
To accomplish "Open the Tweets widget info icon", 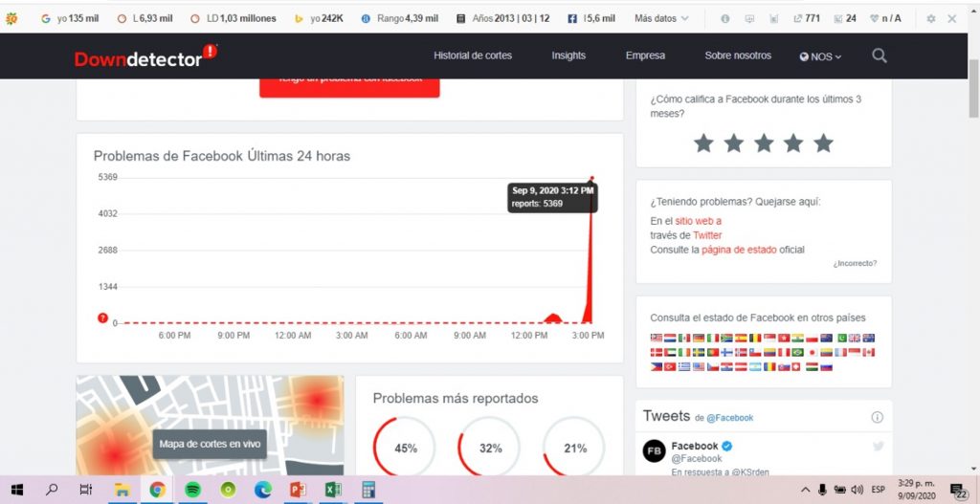I will 877,417.
